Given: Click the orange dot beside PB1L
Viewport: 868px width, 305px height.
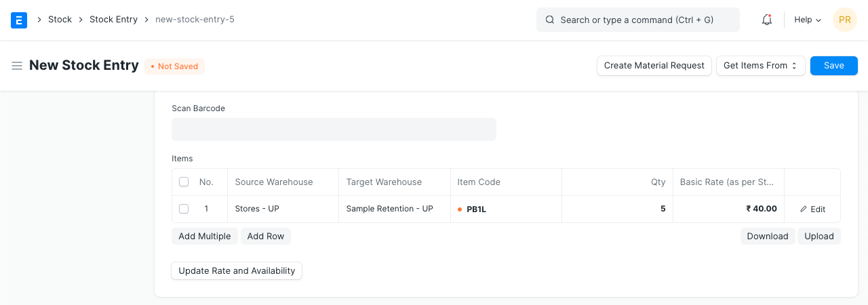Looking at the screenshot, I should [x=460, y=209].
